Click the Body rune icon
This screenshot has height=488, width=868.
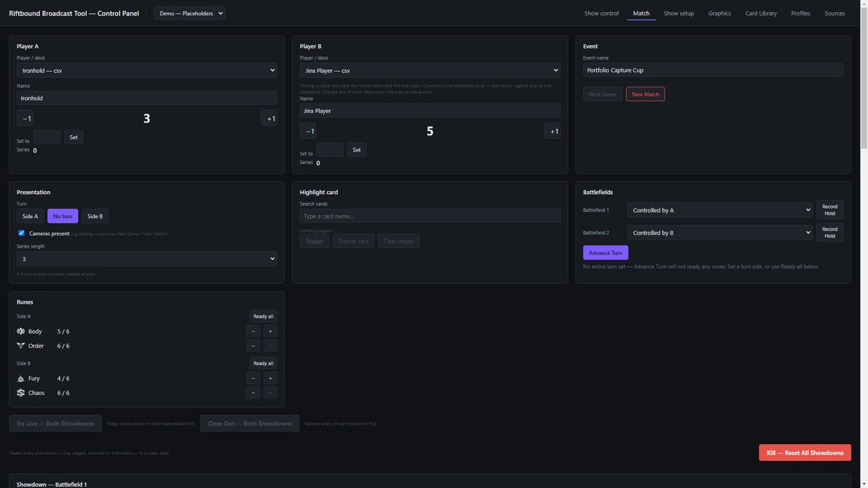(20, 331)
